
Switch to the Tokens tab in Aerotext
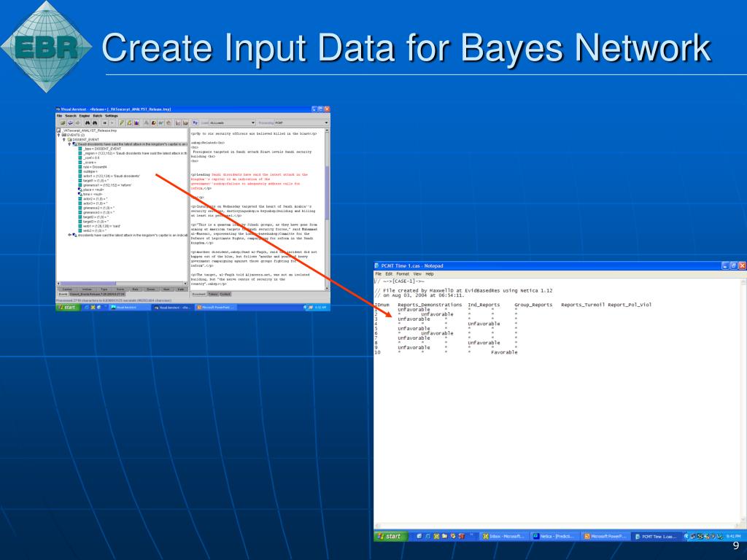point(213,295)
